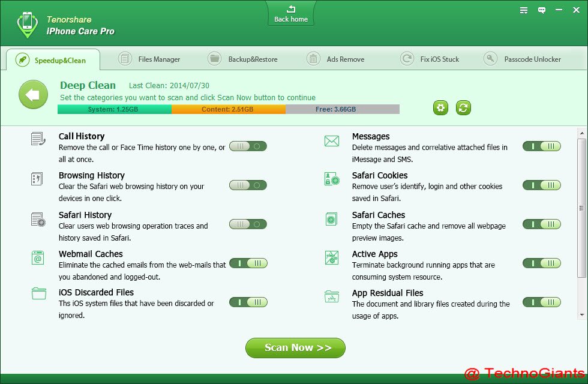Click the Ads Remove trash icon
This screenshot has height=384, width=588.
tap(313, 59)
